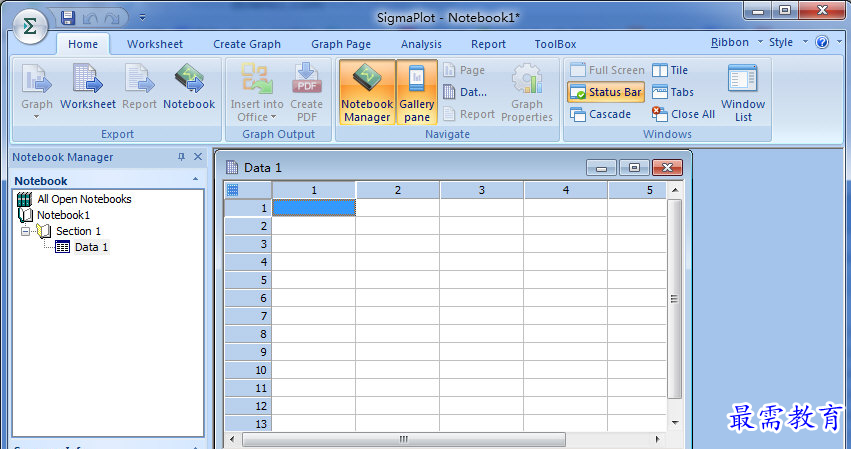
Task: Click the Help question mark icon
Action: tap(822, 42)
